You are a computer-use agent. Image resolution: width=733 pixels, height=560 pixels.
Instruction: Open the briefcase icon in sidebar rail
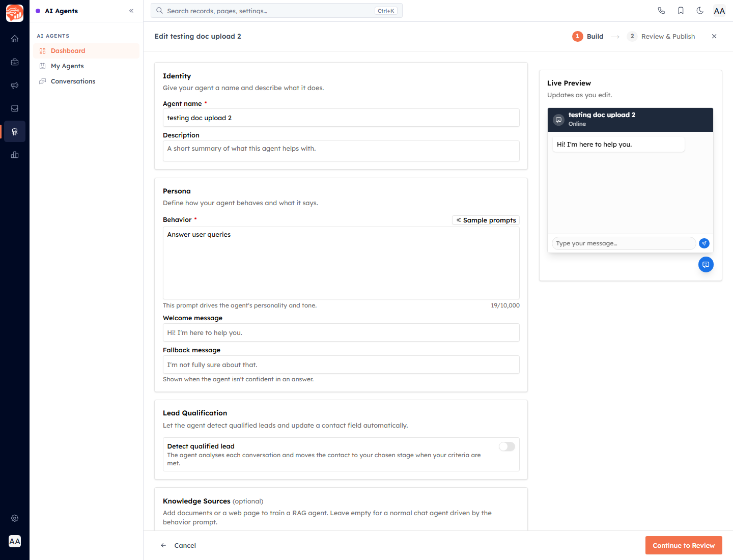point(15,62)
